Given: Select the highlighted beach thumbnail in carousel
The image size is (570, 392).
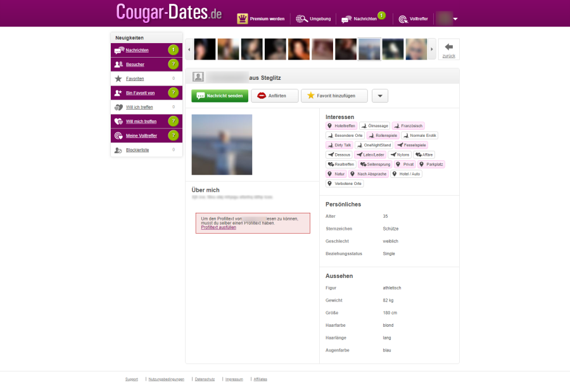Looking at the screenshot, I should [369, 49].
